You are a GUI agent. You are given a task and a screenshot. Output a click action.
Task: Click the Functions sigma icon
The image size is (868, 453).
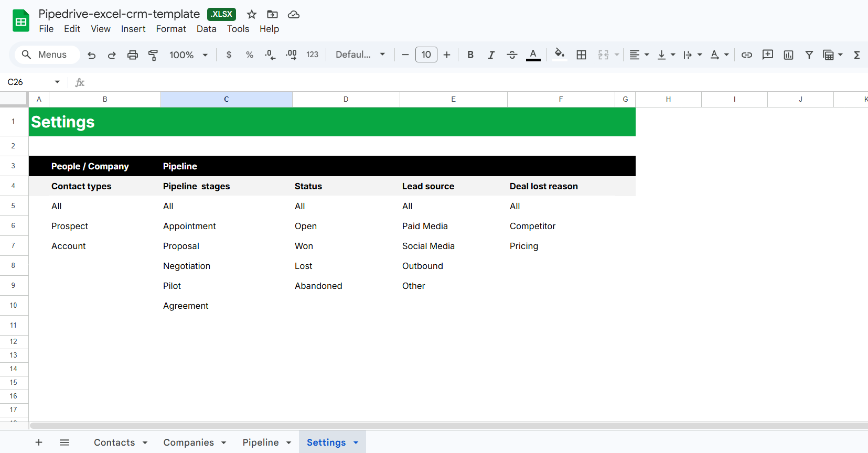click(x=857, y=55)
